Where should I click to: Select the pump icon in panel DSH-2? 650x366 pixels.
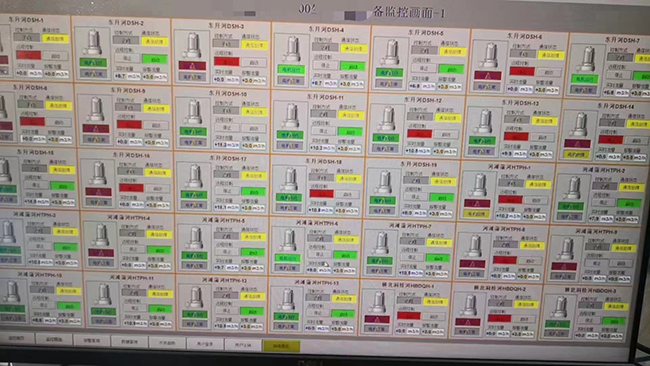pyautogui.click(x=93, y=42)
